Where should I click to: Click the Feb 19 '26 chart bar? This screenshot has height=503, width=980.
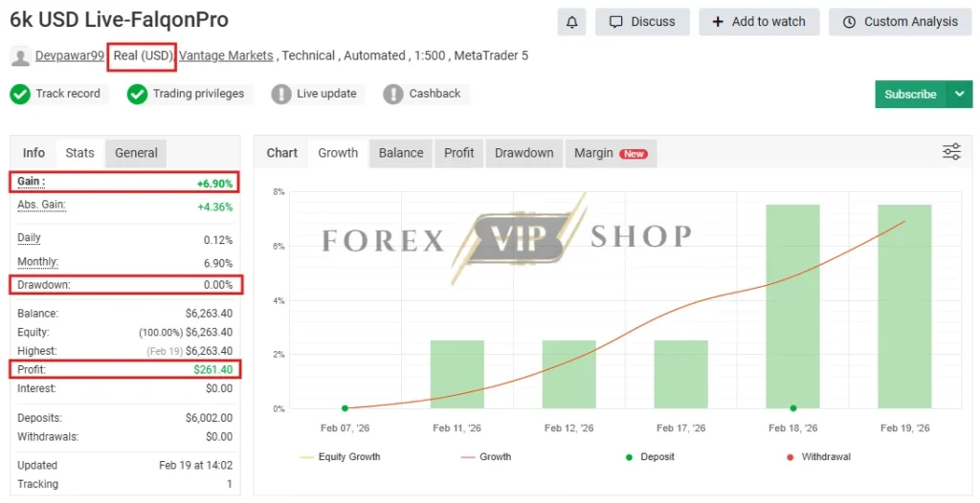coord(904,306)
